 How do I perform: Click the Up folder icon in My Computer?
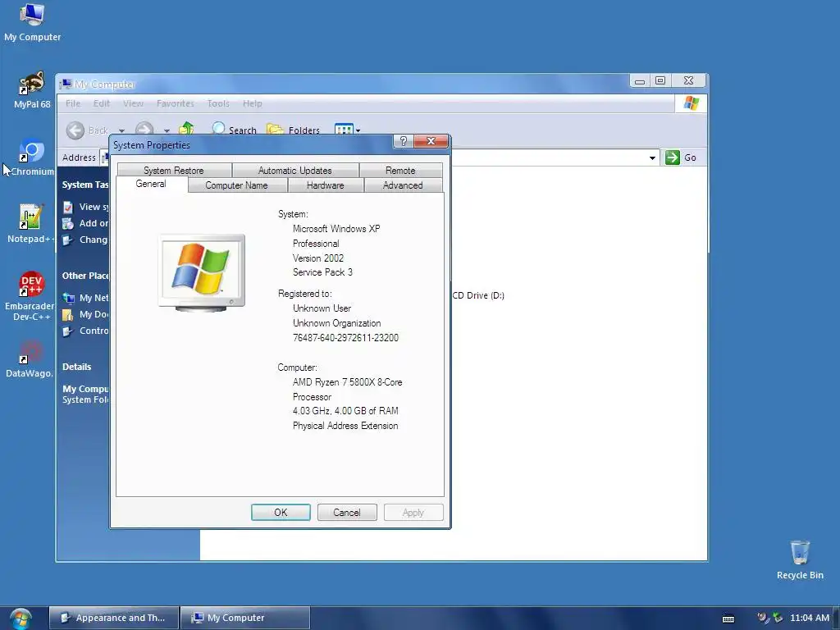point(186,129)
